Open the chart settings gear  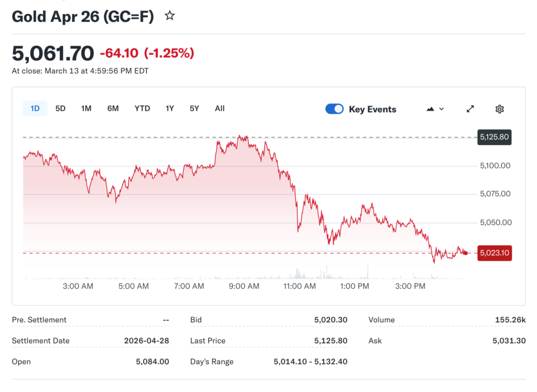[x=499, y=109]
